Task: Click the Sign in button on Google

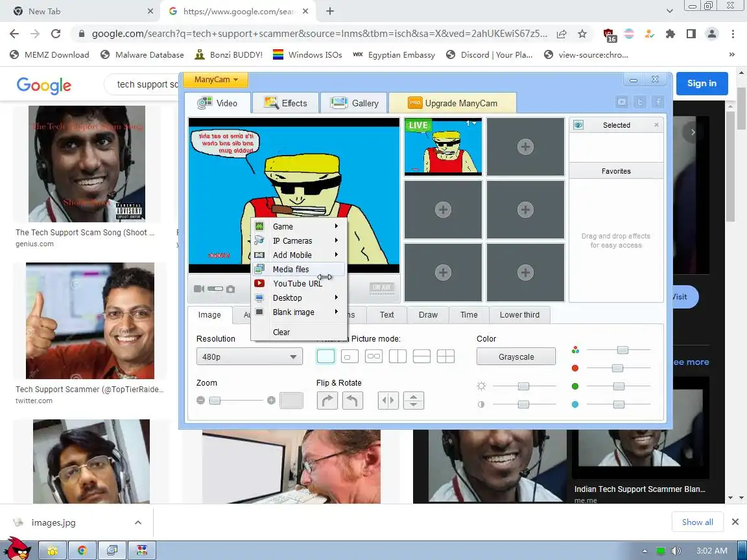Action: point(702,84)
